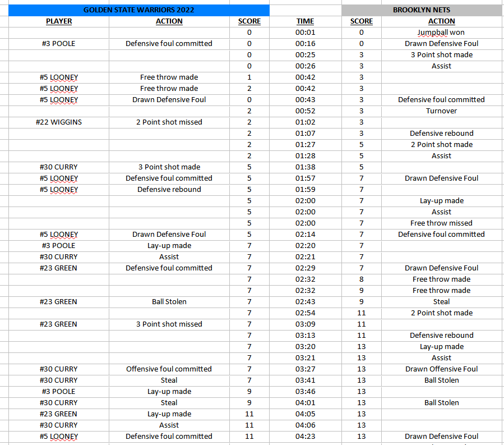The height and width of the screenshot is (445, 504).
Task: Select the time cell 00:01
Action: (x=306, y=33)
